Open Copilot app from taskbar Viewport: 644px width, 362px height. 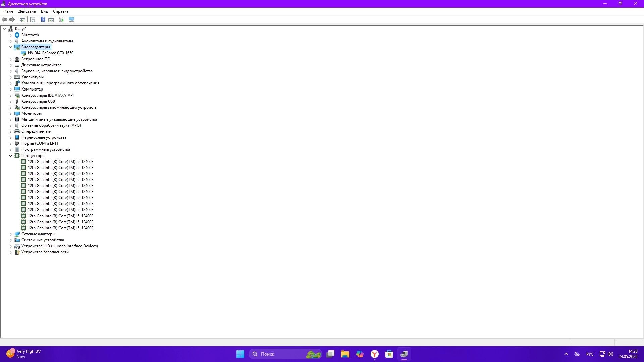click(x=360, y=354)
